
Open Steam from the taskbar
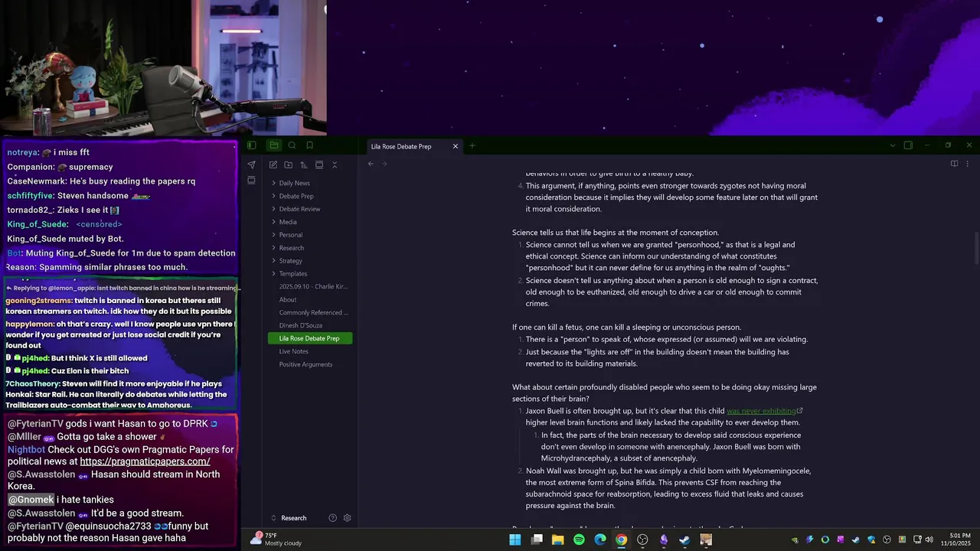tap(684, 540)
